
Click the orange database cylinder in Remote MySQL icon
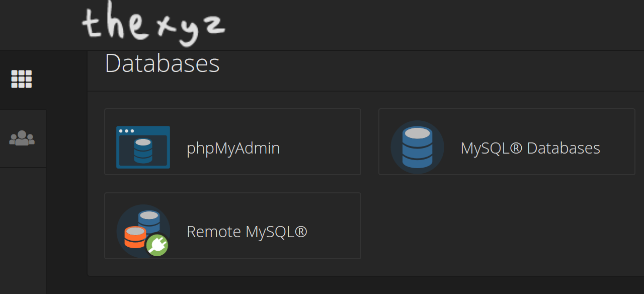pos(135,238)
